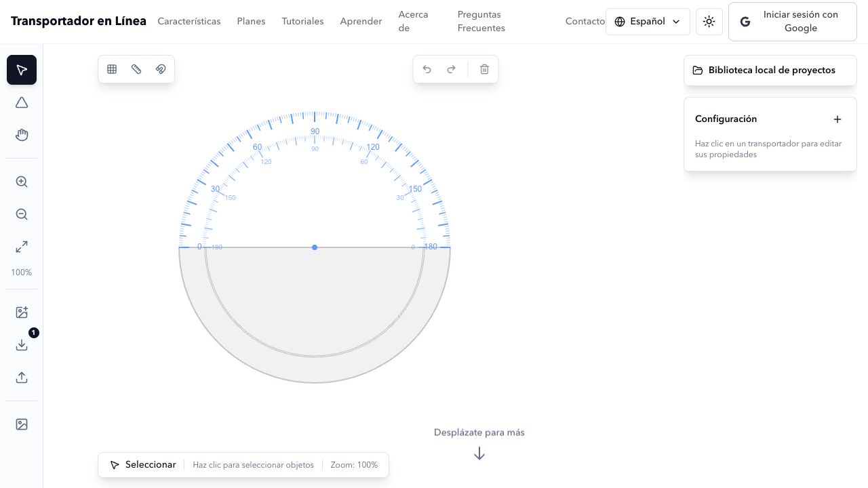Toggle the magnet snap icon
The height and width of the screenshot is (488, 868).
tap(161, 69)
